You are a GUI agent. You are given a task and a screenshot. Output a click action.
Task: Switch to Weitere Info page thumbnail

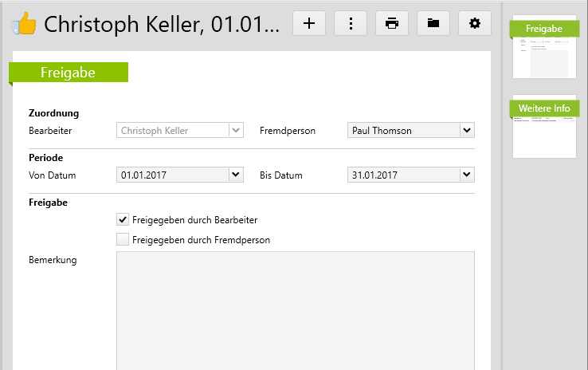pyautogui.click(x=544, y=128)
